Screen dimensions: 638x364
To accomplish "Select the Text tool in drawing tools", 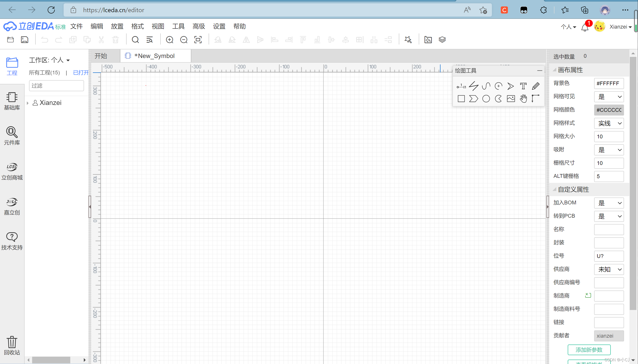I will [x=523, y=86].
